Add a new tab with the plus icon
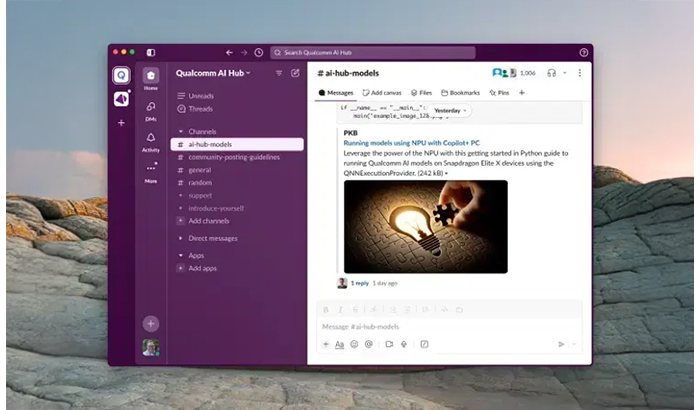 [522, 93]
